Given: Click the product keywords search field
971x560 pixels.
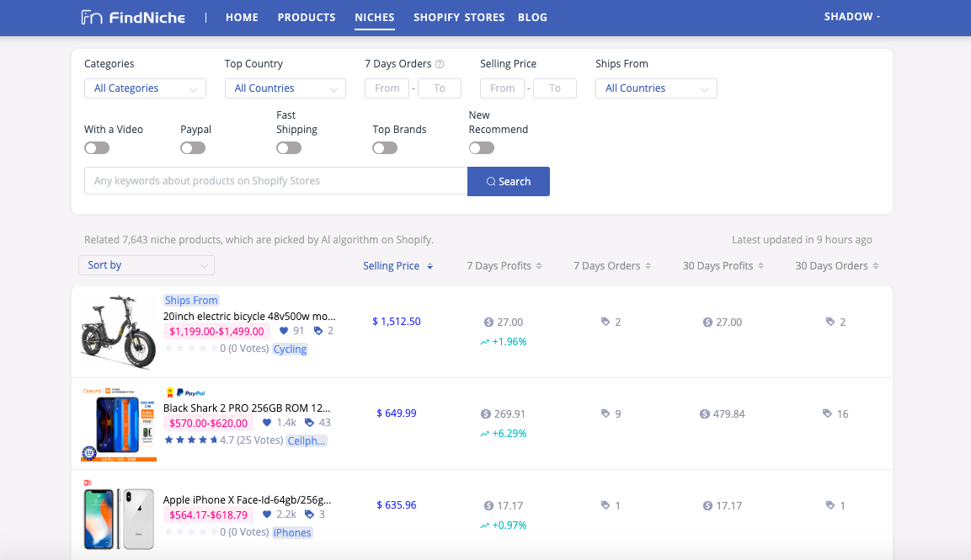Looking at the screenshot, I should [x=275, y=181].
